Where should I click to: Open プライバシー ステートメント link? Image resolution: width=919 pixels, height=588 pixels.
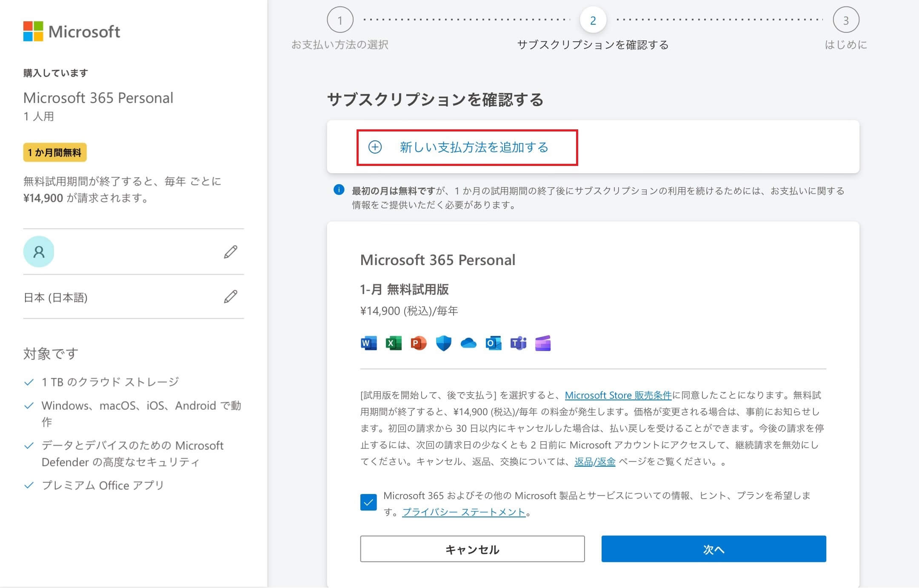pyautogui.click(x=464, y=512)
